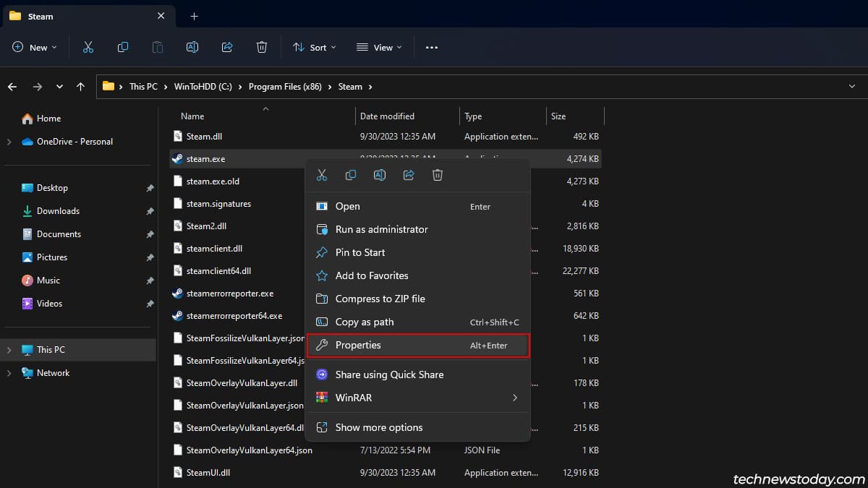Choose Share using Quick Share

click(x=418, y=374)
